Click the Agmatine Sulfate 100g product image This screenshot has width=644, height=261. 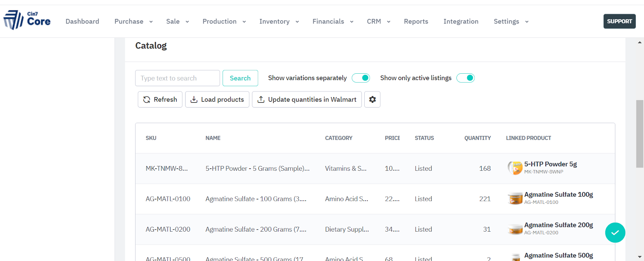pyautogui.click(x=515, y=199)
